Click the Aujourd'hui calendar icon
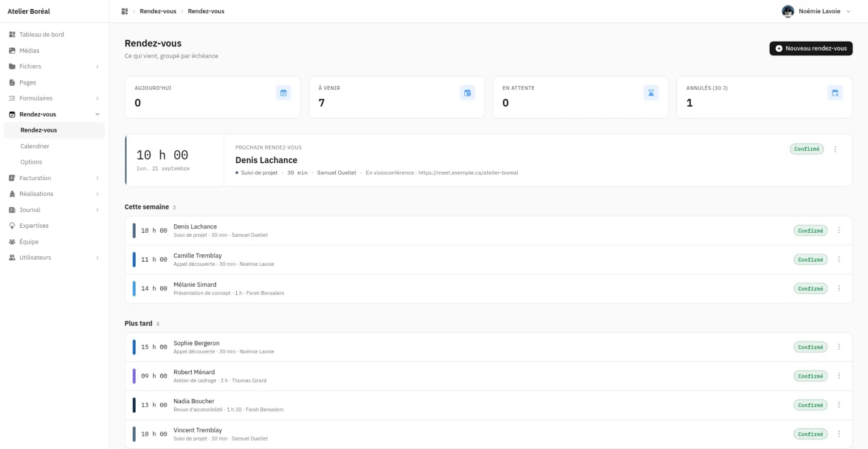868x449 pixels. click(x=283, y=93)
